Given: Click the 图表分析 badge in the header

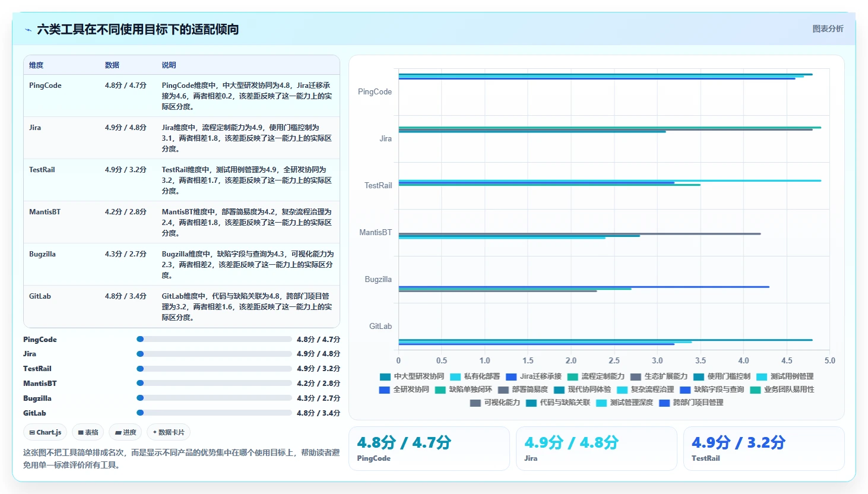Looking at the screenshot, I should tap(828, 28).
